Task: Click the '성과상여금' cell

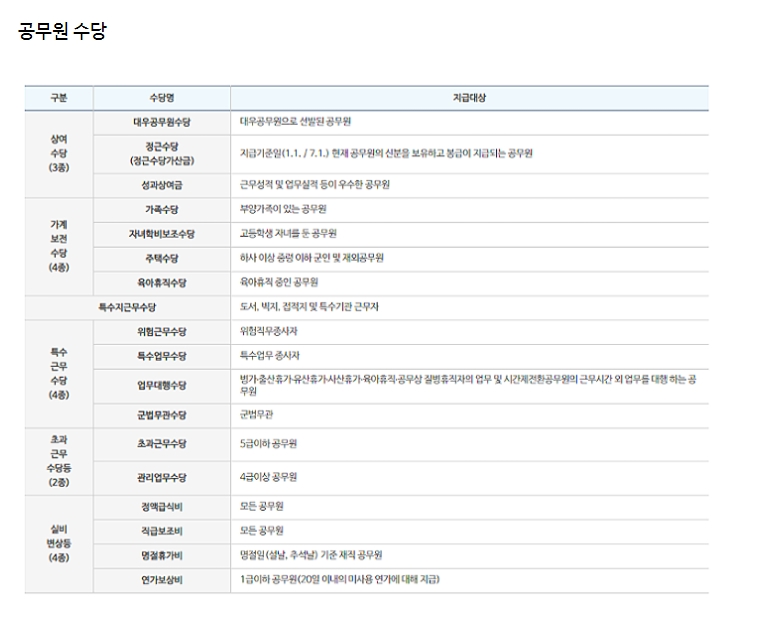Action: coord(162,185)
